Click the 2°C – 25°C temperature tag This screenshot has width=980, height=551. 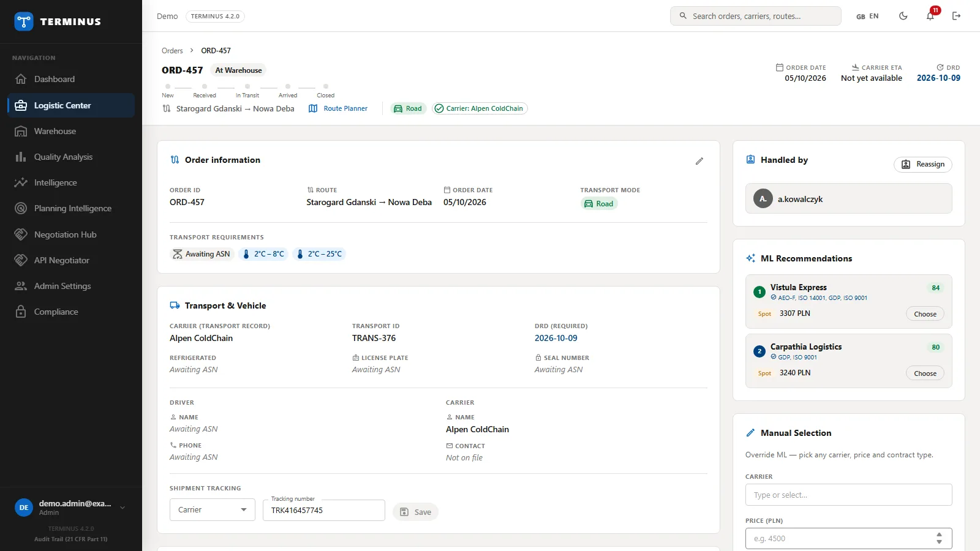click(x=319, y=254)
